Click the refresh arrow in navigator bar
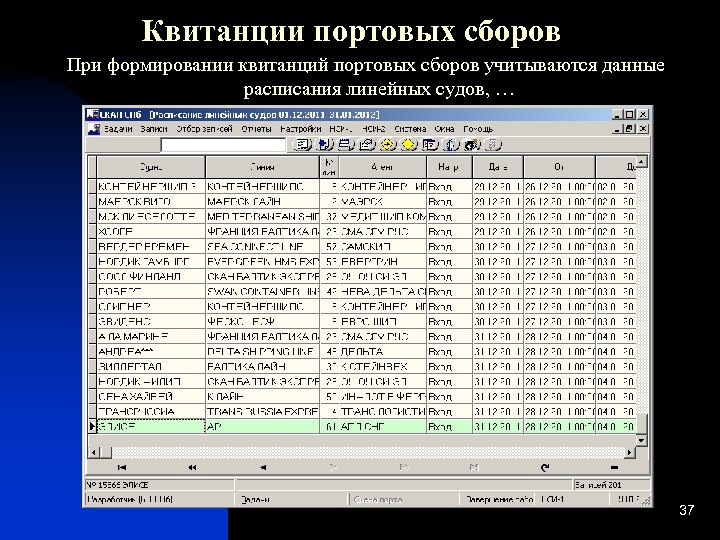 click(545, 467)
